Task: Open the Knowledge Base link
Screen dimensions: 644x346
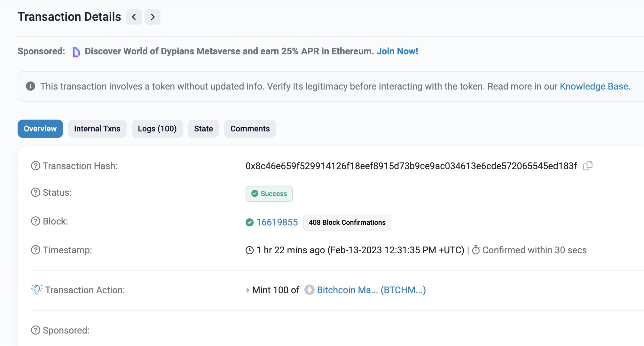Action: click(x=594, y=86)
